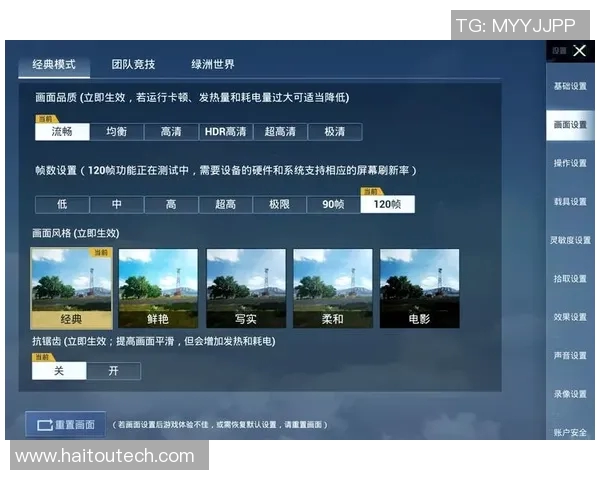Select the 90帧 frame rate option
This screenshot has height=480, width=600.
tap(333, 204)
